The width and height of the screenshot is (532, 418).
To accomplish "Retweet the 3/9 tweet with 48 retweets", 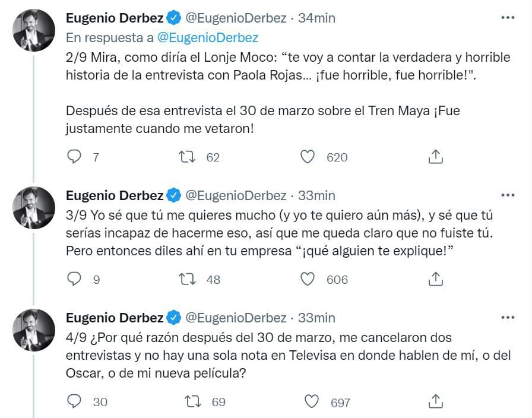I will point(187,279).
